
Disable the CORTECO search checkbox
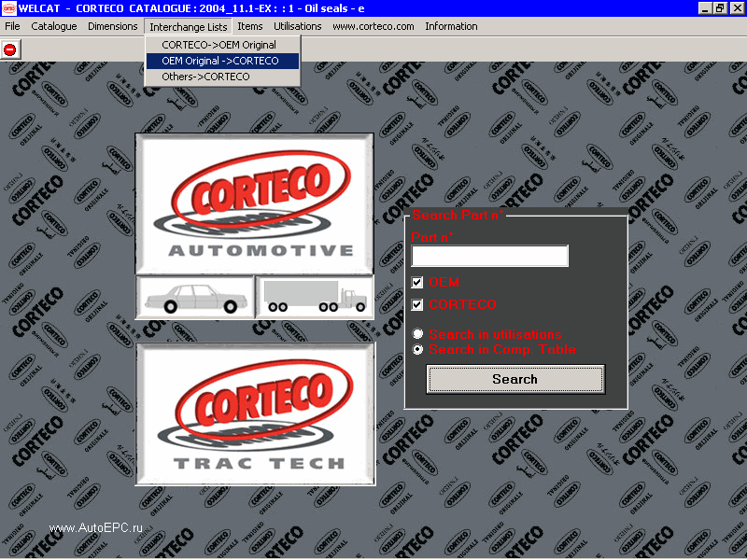click(417, 305)
